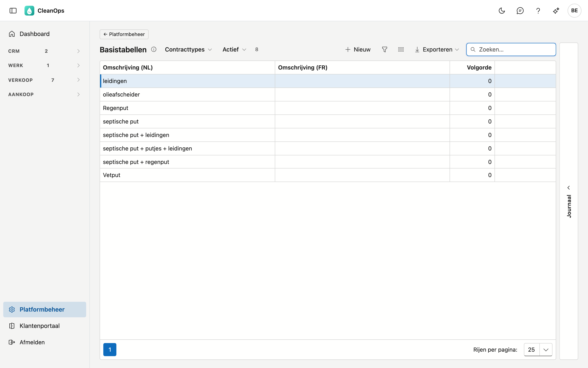Click the Platformbeheer gear icon

pyautogui.click(x=12, y=309)
